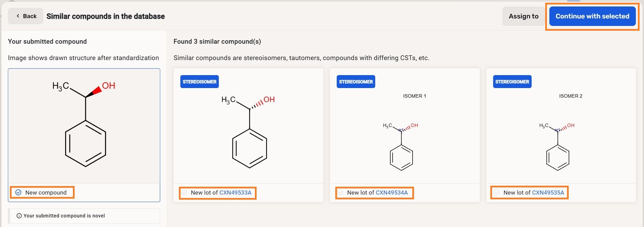Click the STEREOISOMER badge above ISOMER 2

[x=512, y=82]
